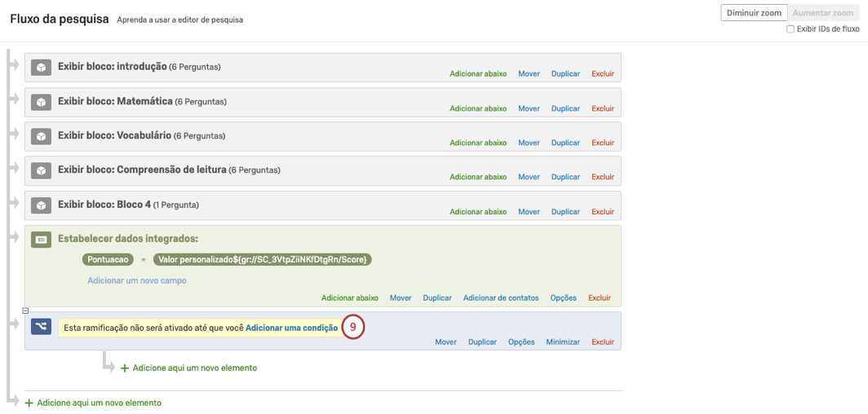Collapse the branch using the minus box
This screenshot has height=414, width=868.
pyautogui.click(x=25, y=310)
